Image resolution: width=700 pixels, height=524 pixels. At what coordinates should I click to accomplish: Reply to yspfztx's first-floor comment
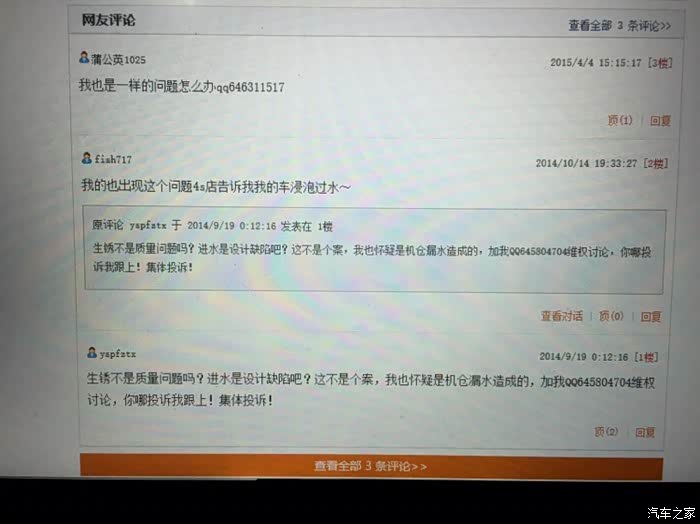(x=645, y=432)
